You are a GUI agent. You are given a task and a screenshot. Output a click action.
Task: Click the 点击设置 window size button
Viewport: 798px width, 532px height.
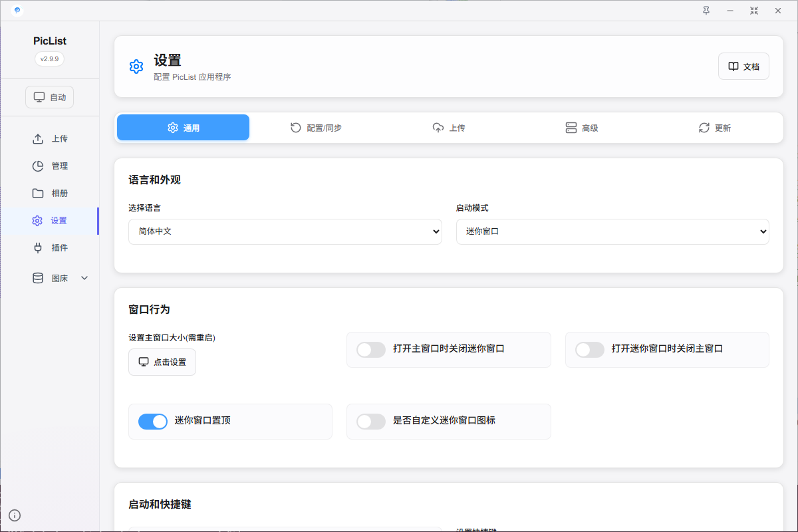click(x=162, y=362)
